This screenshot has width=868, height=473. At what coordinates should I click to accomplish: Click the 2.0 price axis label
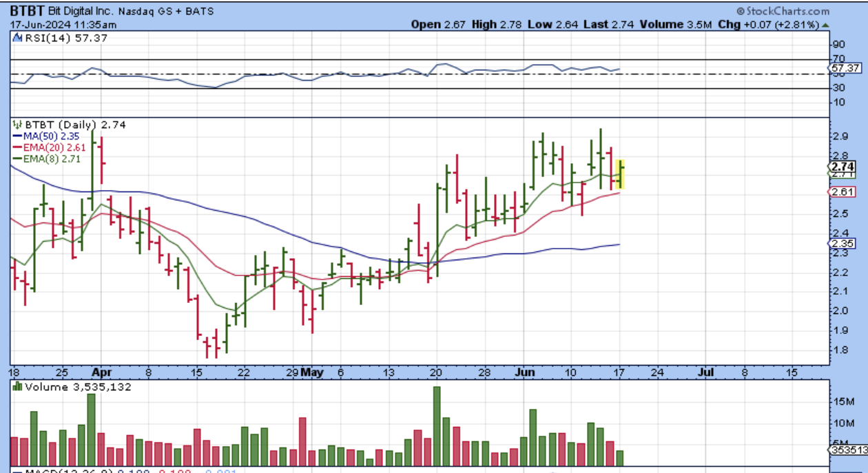click(840, 311)
